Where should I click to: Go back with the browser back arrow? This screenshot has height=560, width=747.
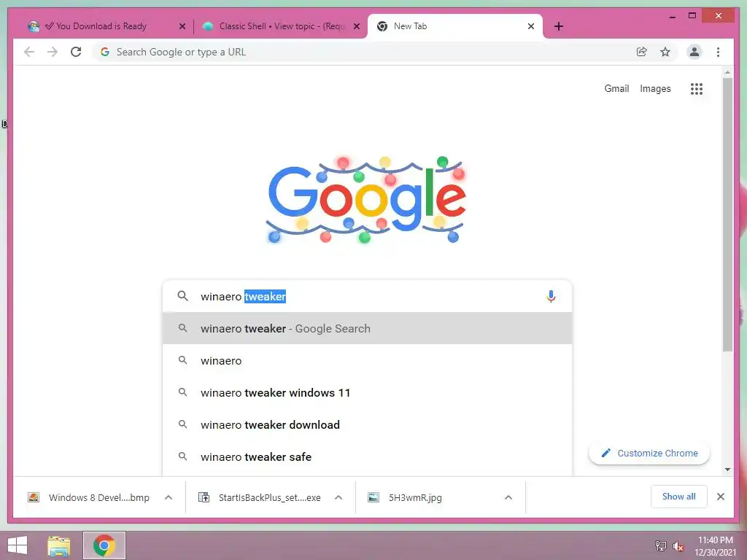[x=29, y=52]
